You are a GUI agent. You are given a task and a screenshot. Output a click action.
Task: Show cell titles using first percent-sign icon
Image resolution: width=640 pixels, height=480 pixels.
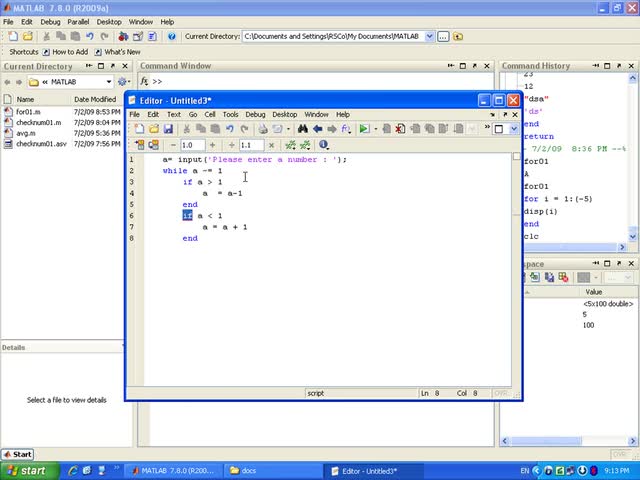point(291,145)
